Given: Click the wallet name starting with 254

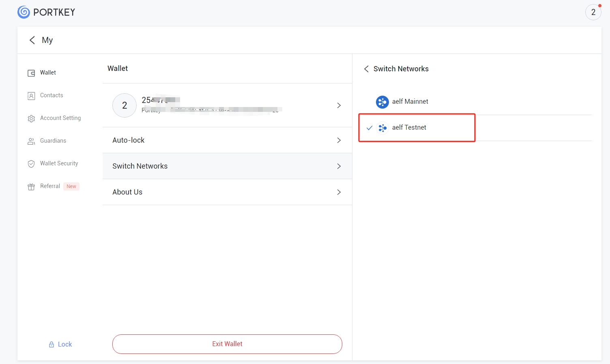Looking at the screenshot, I should [x=161, y=100].
